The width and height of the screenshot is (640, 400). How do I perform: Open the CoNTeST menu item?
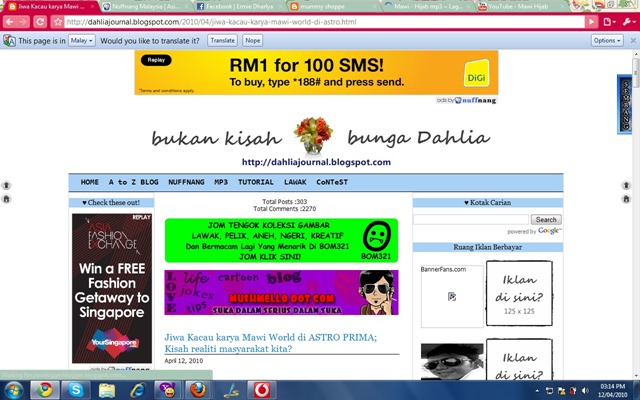pos(332,182)
